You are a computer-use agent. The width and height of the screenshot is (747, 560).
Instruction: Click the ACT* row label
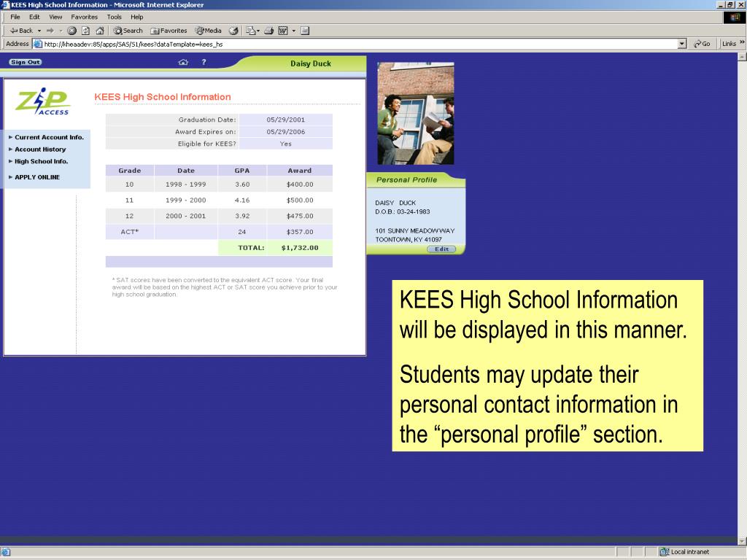[x=130, y=232]
